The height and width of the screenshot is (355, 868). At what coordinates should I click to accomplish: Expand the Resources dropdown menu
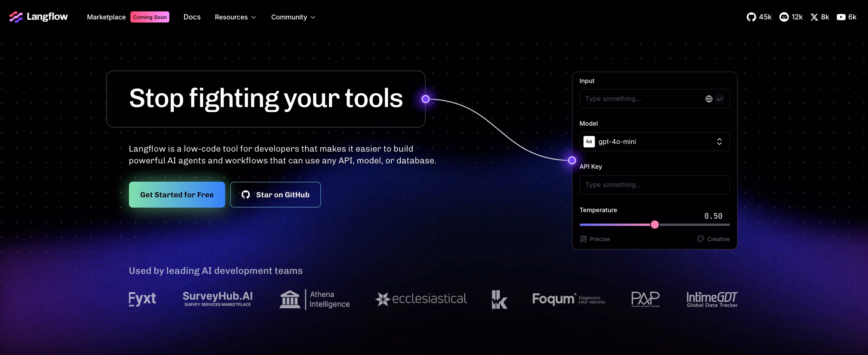point(235,17)
